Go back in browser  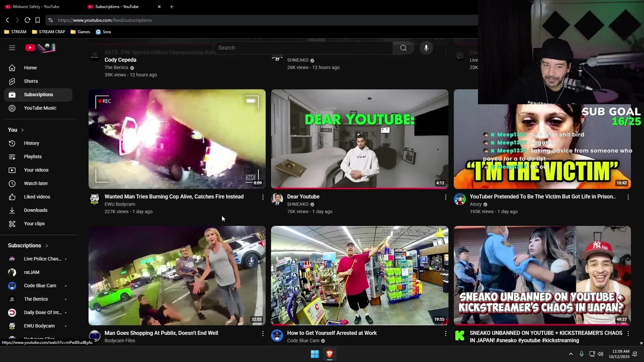click(x=8, y=20)
